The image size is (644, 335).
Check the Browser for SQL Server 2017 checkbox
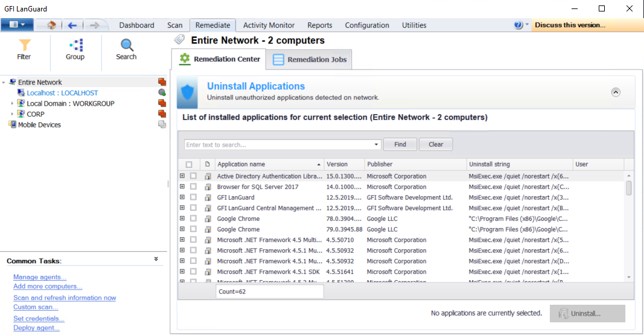click(194, 187)
